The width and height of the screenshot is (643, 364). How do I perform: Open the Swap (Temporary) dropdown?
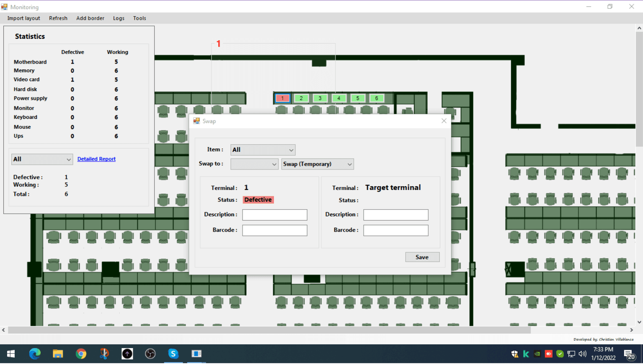[317, 164]
